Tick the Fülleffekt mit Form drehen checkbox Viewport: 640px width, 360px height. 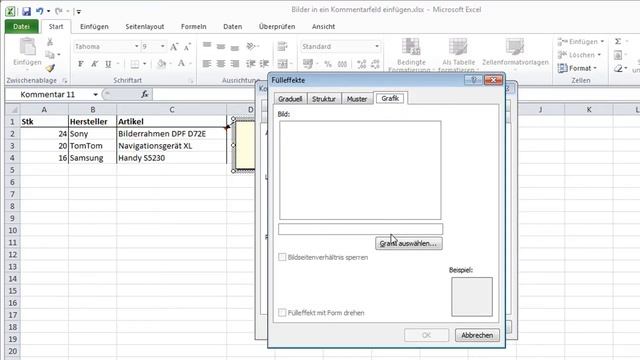pyautogui.click(x=282, y=313)
